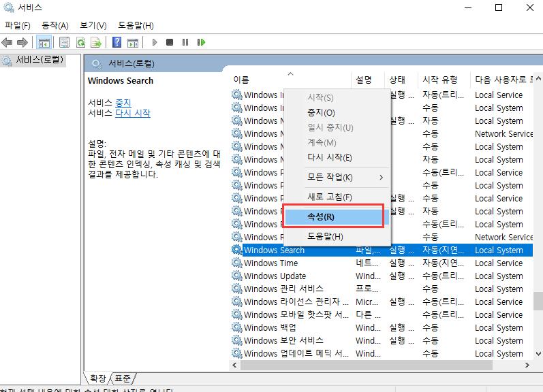The image size is (543, 392).
Task: Click the Stop service square icon
Action: click(x=170, y=42)
